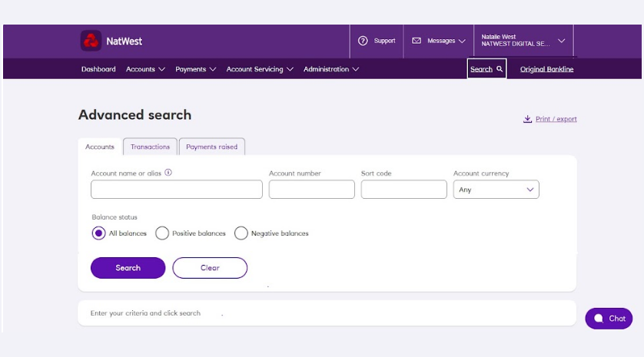Switch to the Accounts search tab
Image resolution: width=644 pixels, height=357 pixels.
100,147
